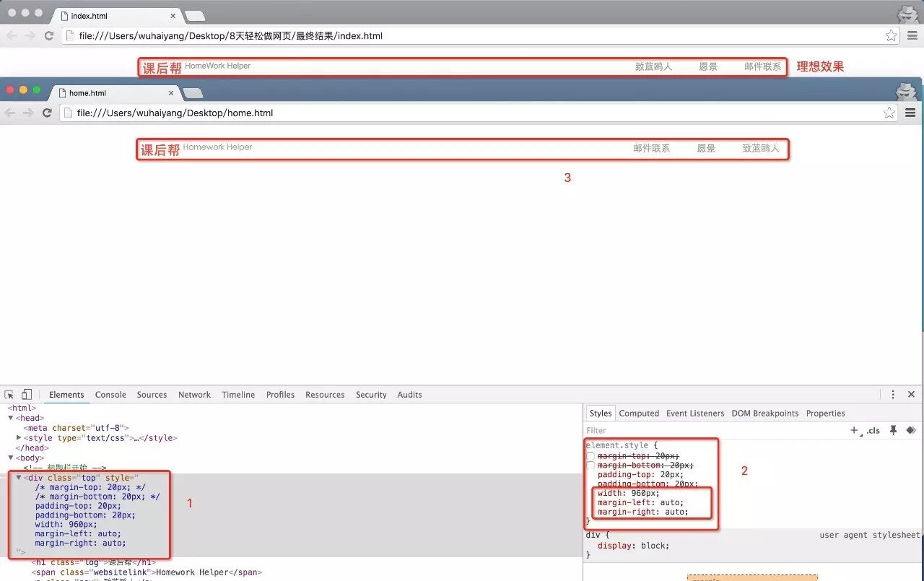Click the page icon in home.html address bar
Screen dimensions: 924x581
click(x=69, y=113)
